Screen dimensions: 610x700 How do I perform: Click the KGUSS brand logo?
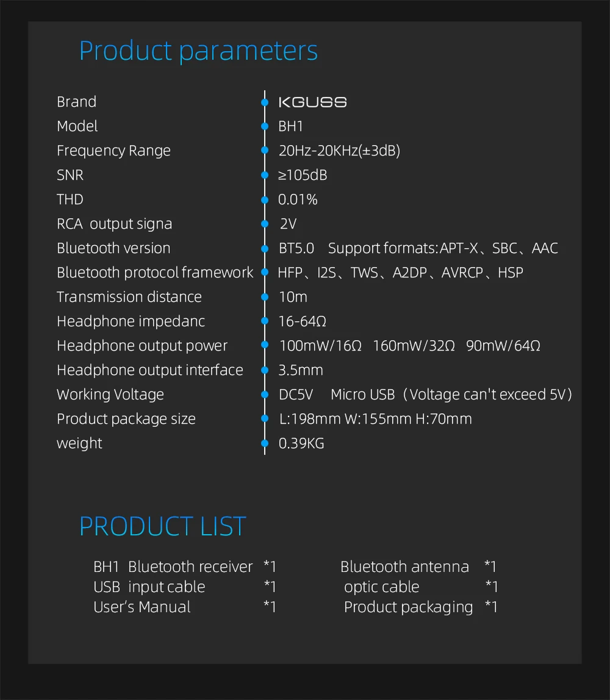pos(312,102)
